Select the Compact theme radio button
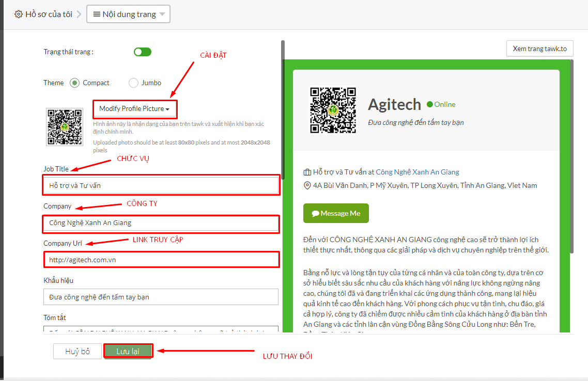 tap(74, 83)
